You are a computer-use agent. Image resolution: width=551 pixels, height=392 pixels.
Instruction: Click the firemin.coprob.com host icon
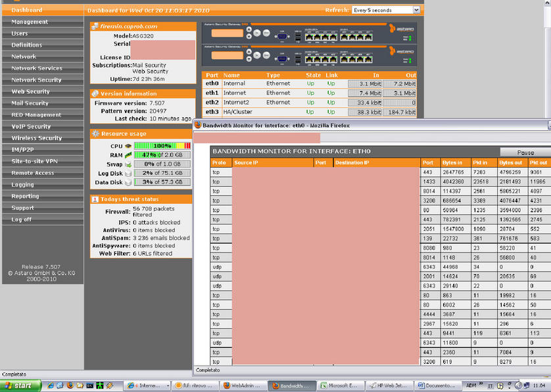tap(95, 26)
